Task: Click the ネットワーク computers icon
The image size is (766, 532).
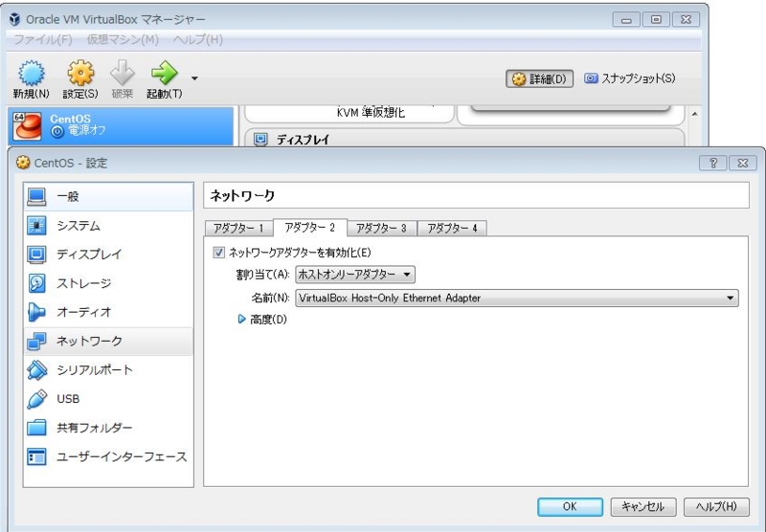Action: pos(36,342)
